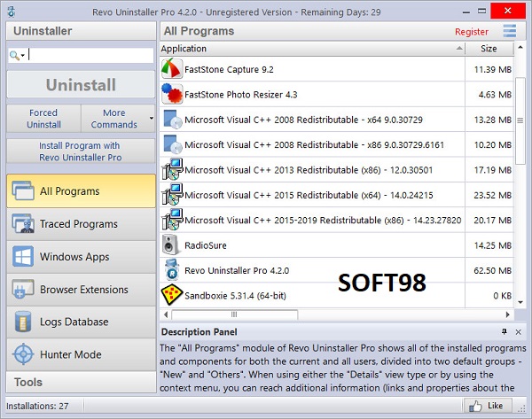
Task: Click the 0 KB size cell
Action: (489, 296)
